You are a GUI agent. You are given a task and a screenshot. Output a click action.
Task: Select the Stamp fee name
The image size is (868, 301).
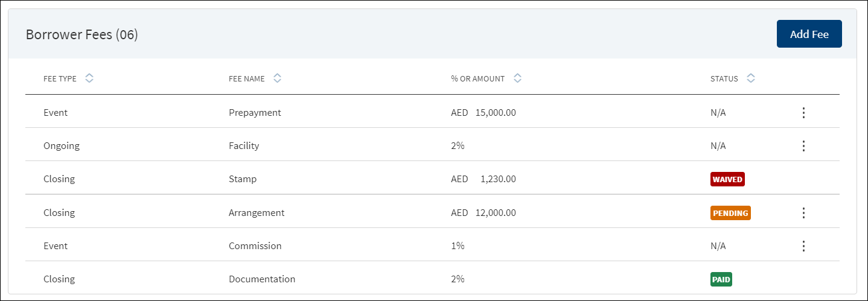coord(243,179)
